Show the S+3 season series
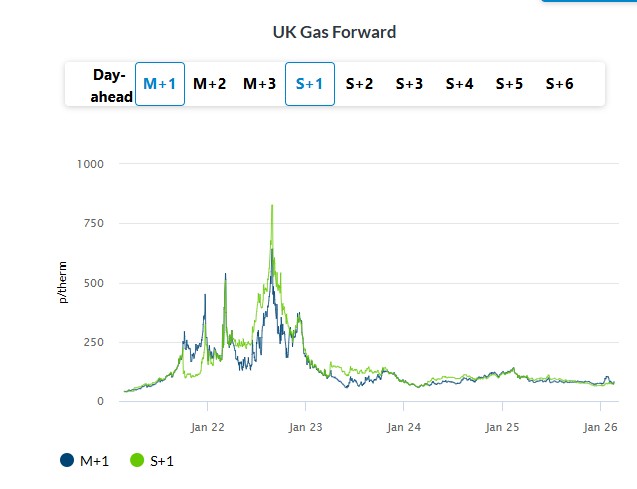 409,84
